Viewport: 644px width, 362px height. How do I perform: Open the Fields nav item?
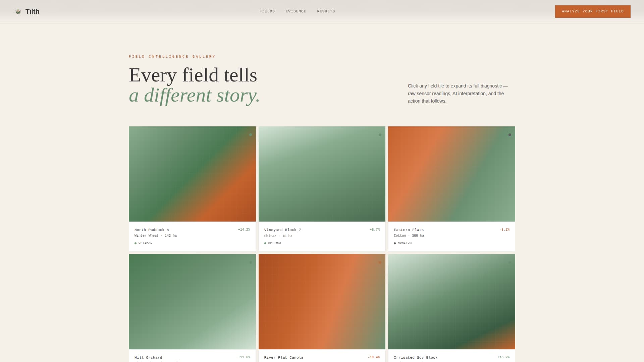click(x=267, y=11)
